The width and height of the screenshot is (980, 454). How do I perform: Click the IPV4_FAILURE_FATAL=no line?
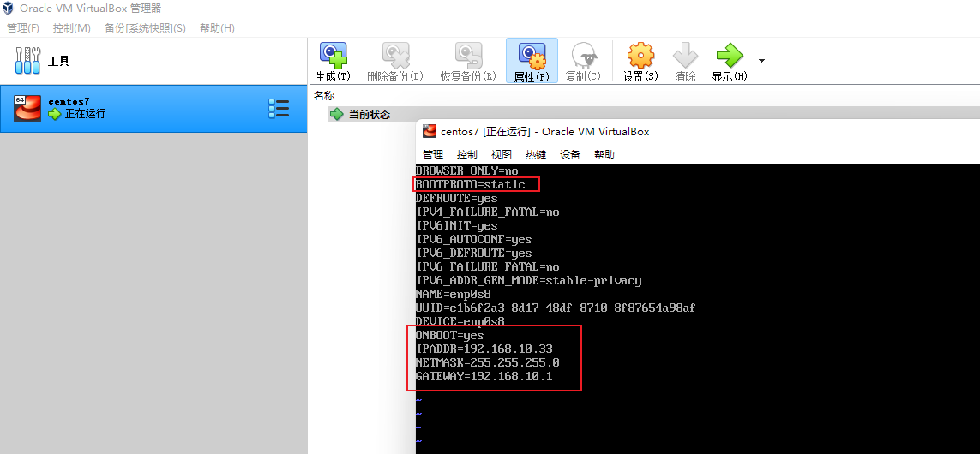pos(488,212)
